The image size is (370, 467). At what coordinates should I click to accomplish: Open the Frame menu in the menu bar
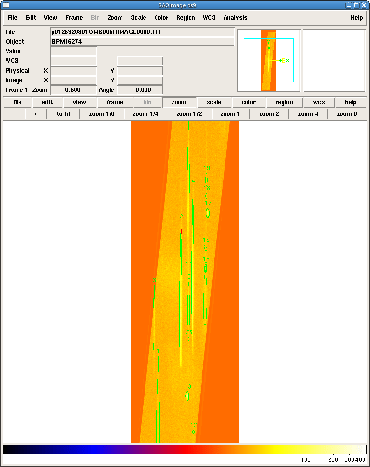tap(74, 18)
